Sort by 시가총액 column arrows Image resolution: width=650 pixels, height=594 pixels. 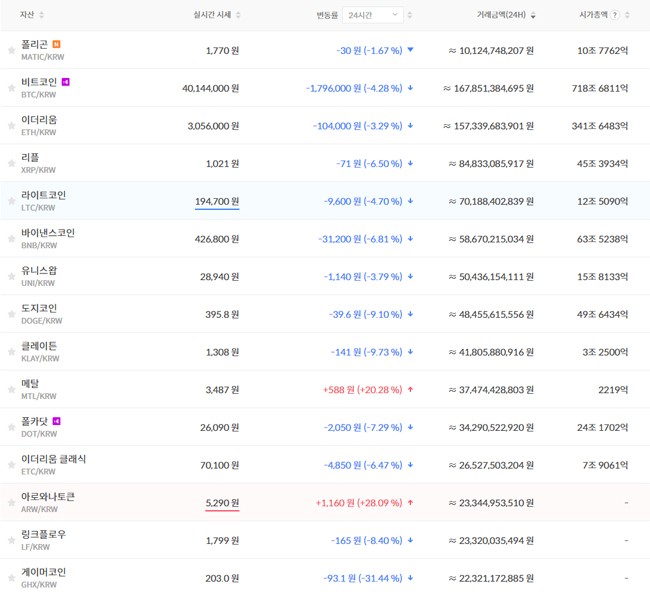pyautogui.click(x=627, y=15)
